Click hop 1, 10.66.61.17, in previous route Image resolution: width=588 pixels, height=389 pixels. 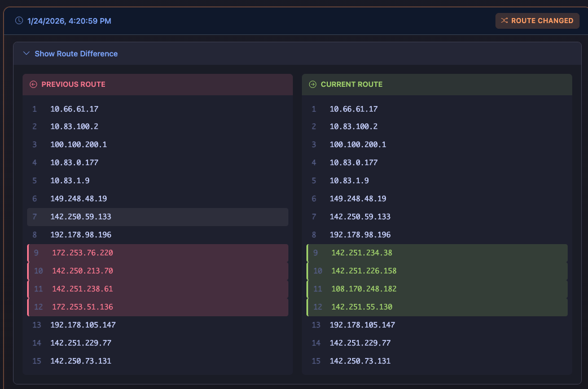tap(74, 109)
